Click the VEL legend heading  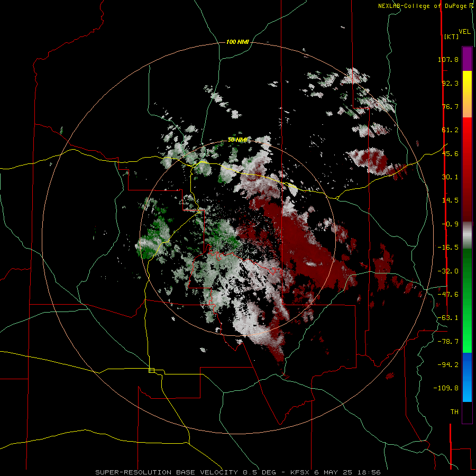[x=464, y=31]
